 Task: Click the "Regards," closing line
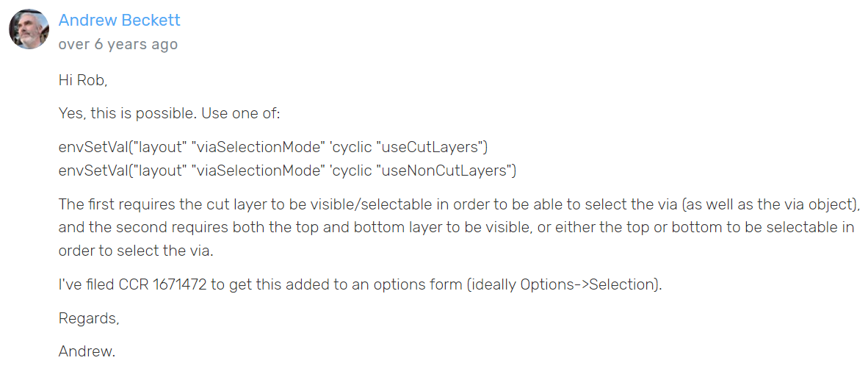[x=89, y=318]
